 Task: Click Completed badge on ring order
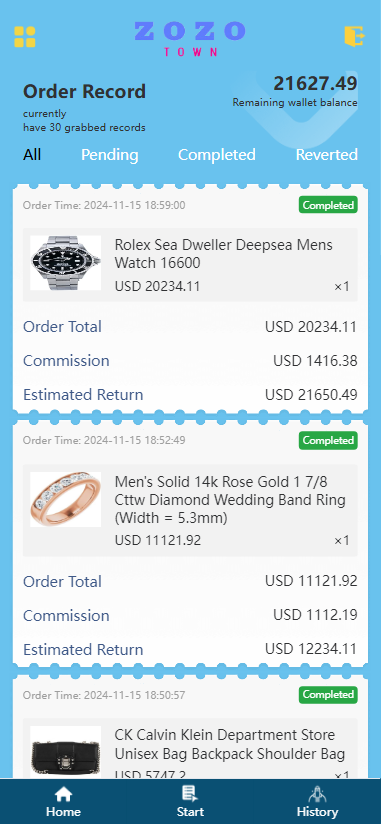click(328, 440)
